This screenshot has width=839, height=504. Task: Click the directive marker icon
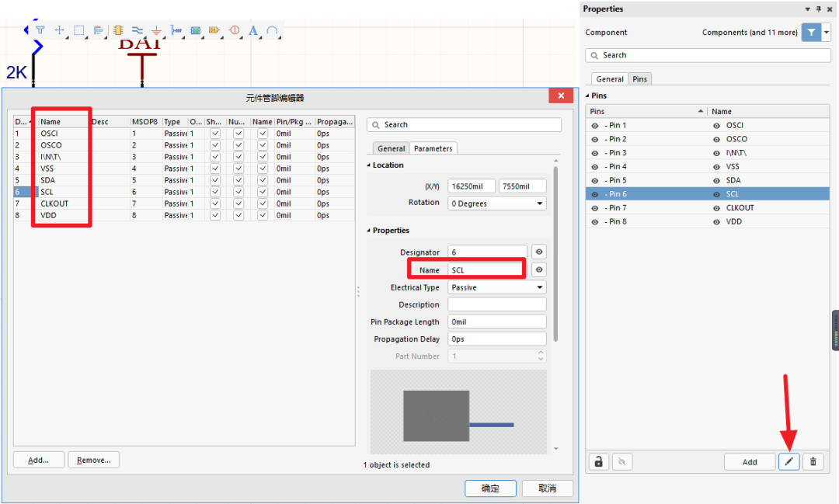coord(235,30)
